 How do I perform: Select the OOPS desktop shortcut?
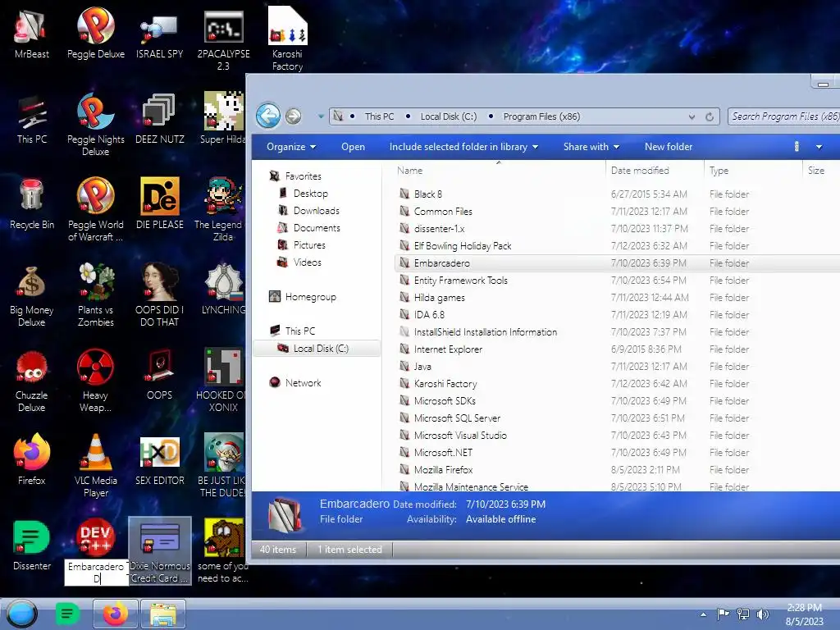(159, 374)
